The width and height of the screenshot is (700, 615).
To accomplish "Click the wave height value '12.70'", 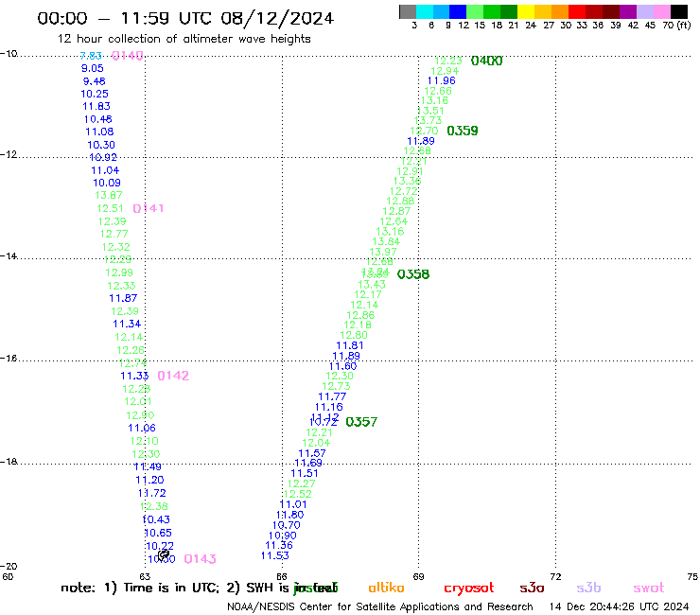I will click(x=424, y=131).
